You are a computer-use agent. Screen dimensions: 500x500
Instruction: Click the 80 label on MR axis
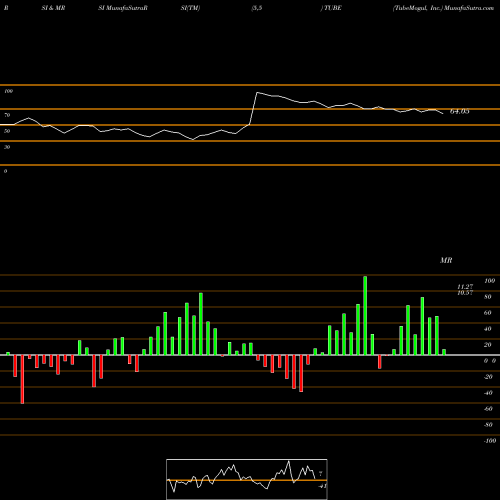coord(488,297)
